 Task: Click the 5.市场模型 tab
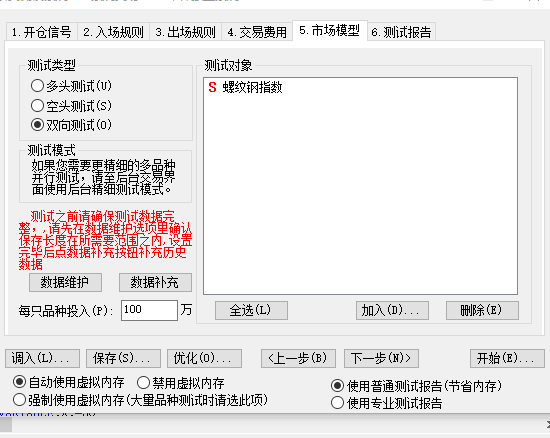[x=330, y=31]
